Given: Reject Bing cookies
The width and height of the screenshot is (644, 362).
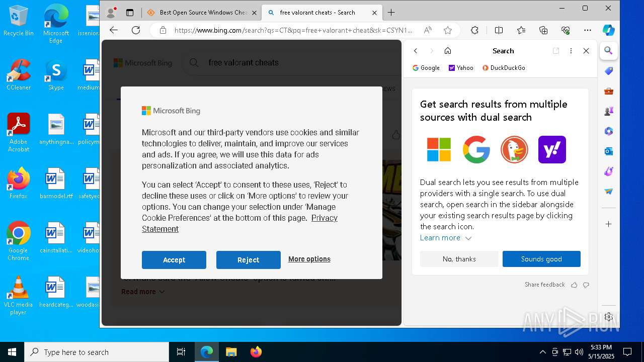Looking at the screenshot, I should coord(249,260).
